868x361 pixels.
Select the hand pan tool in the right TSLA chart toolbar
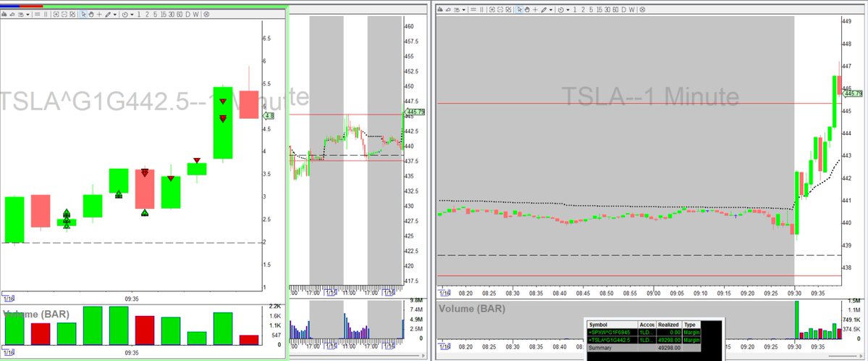pos(528,9)
